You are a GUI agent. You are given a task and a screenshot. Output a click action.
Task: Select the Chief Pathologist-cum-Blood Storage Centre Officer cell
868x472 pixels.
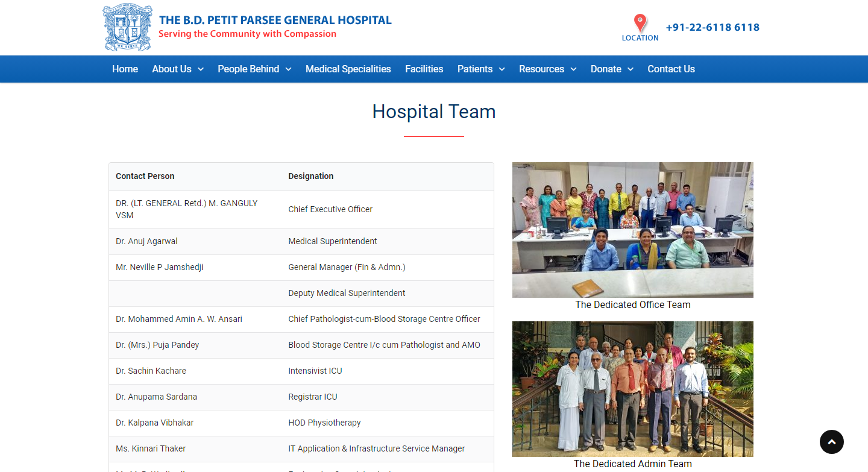coord(388,319)
